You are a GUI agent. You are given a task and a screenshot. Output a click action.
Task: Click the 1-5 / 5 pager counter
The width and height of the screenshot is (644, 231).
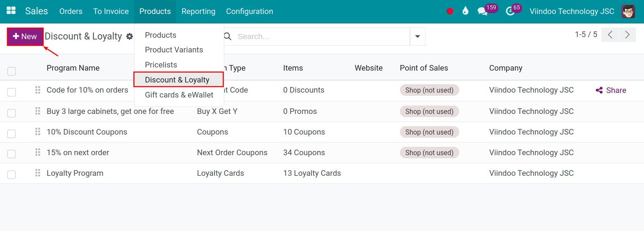(586, 34)
